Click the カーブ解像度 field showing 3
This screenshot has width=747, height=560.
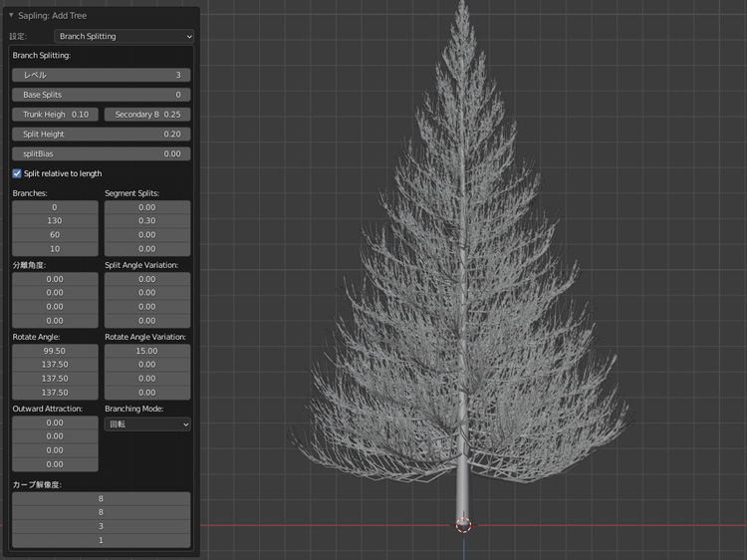coord(101,526)
